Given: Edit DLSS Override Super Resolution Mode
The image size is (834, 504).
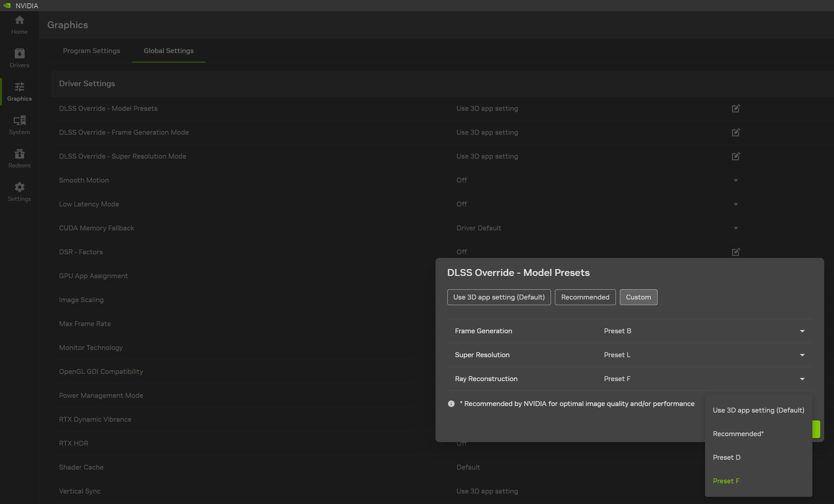Looking at the screenshot, I should pyautogui.click(x=736, y=156).
